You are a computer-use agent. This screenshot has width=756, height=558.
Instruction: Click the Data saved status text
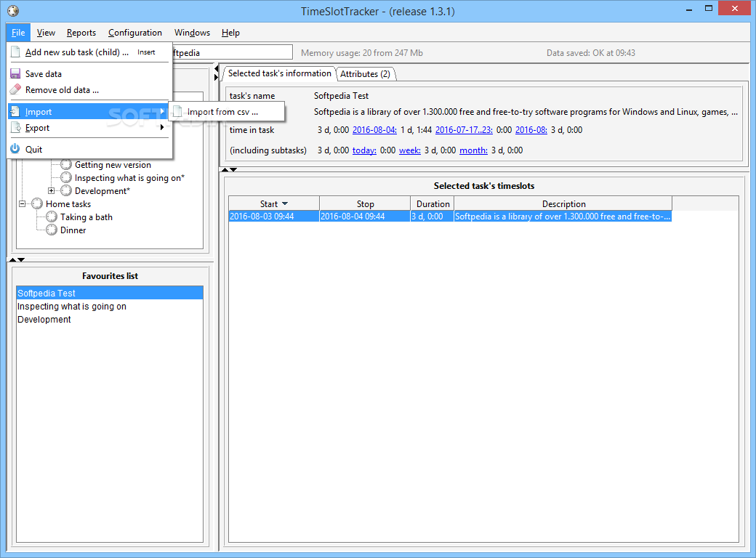(590, 52)
